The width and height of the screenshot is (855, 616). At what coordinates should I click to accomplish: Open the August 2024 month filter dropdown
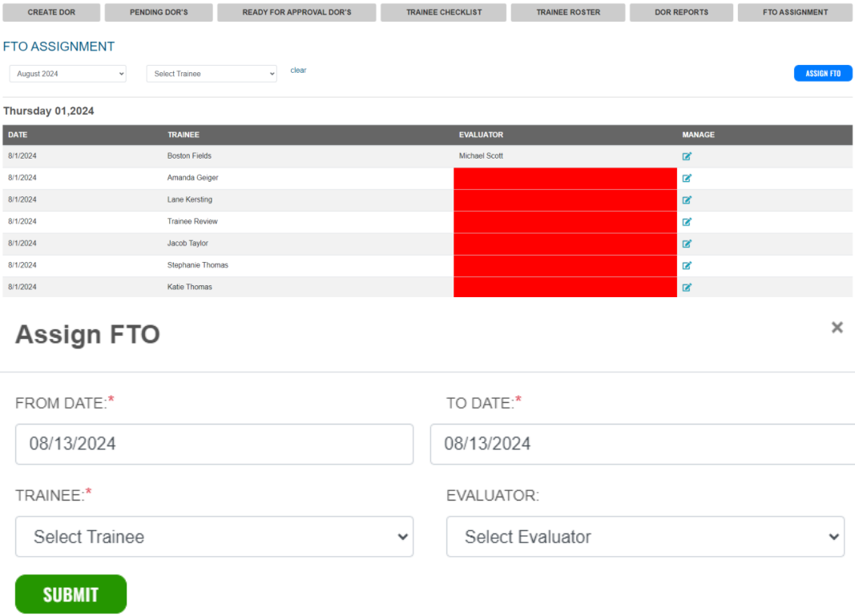(x=67, y=73)
